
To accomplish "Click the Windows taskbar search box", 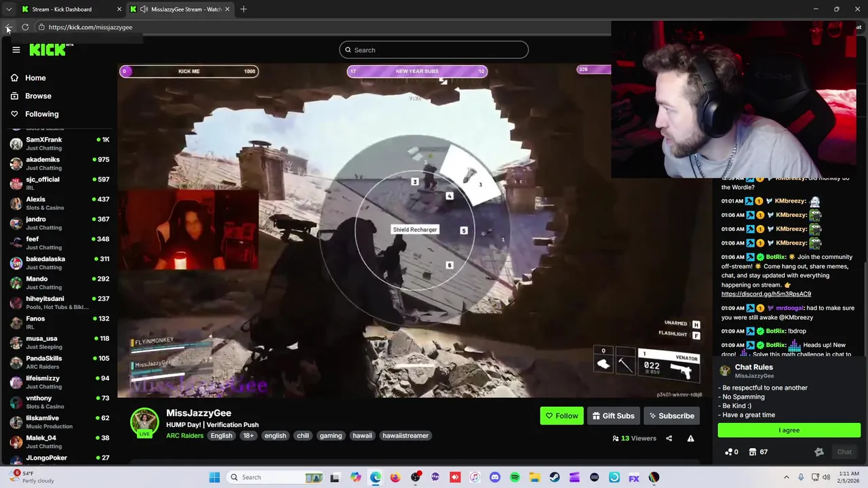I will coord(274,477).
